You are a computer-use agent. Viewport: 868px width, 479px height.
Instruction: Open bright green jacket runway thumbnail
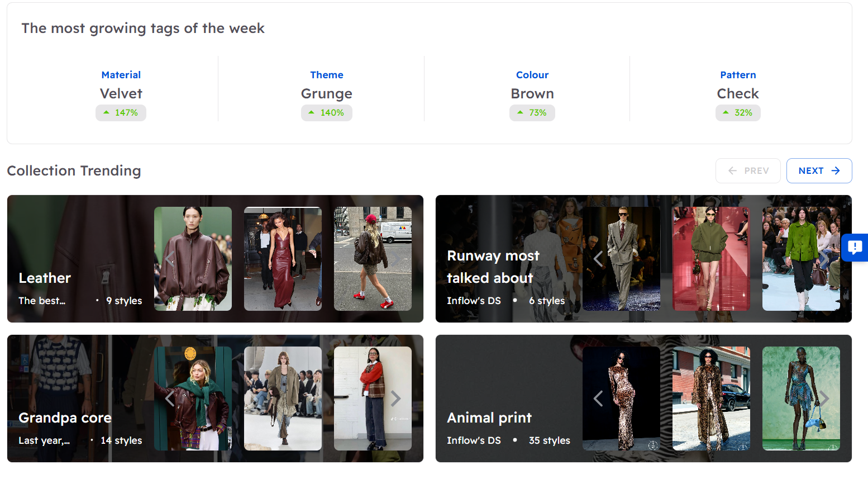(x=801, y=259)
